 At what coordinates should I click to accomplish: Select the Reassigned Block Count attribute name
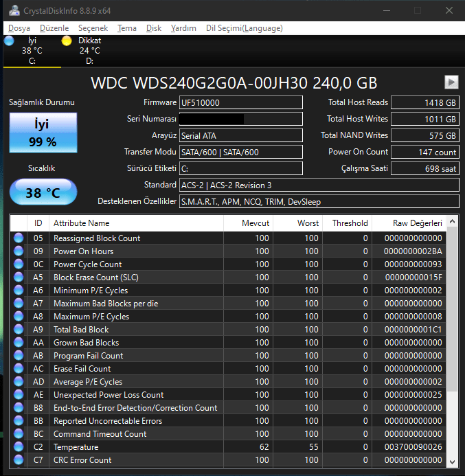[x=97, y=238]
